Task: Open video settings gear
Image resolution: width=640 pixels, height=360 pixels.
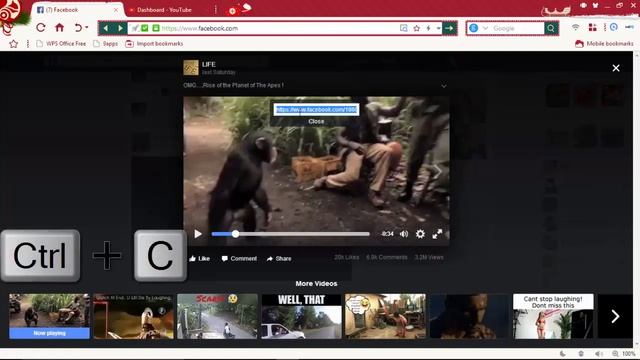Action: coord(420,234)
